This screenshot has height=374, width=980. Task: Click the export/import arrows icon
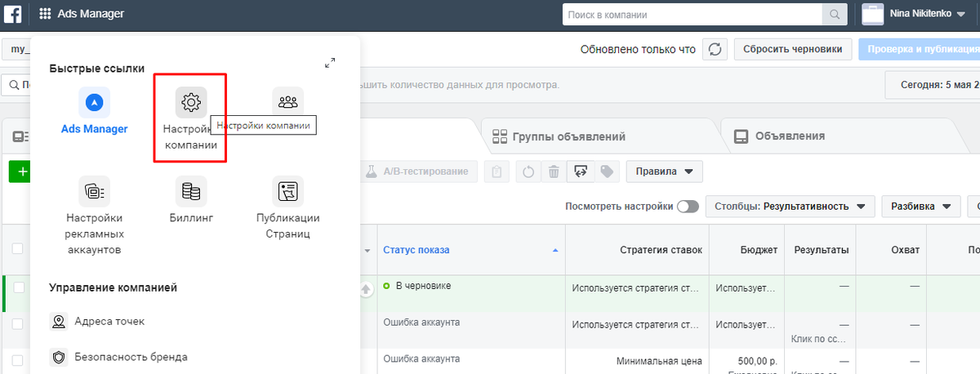point(581,171)
